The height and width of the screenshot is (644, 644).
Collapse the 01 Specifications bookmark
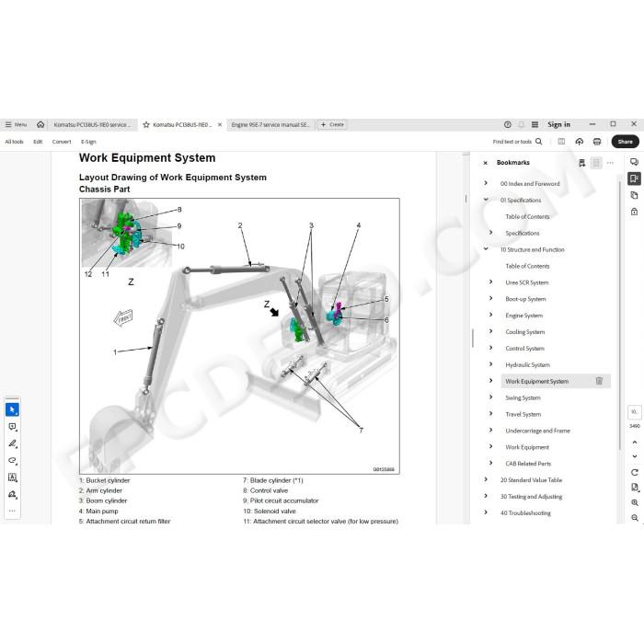coord(486,200)
